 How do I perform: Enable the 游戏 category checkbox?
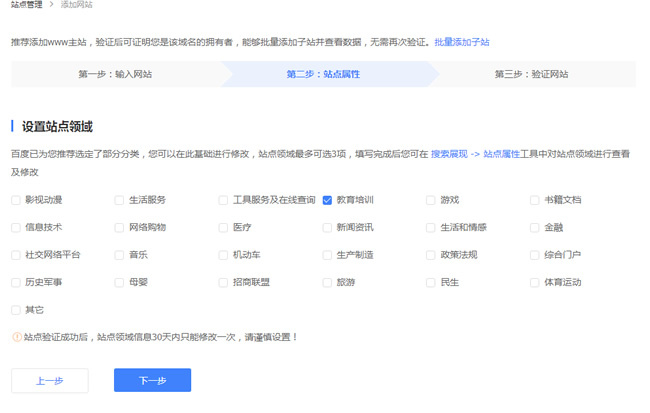tap(431, 200)
